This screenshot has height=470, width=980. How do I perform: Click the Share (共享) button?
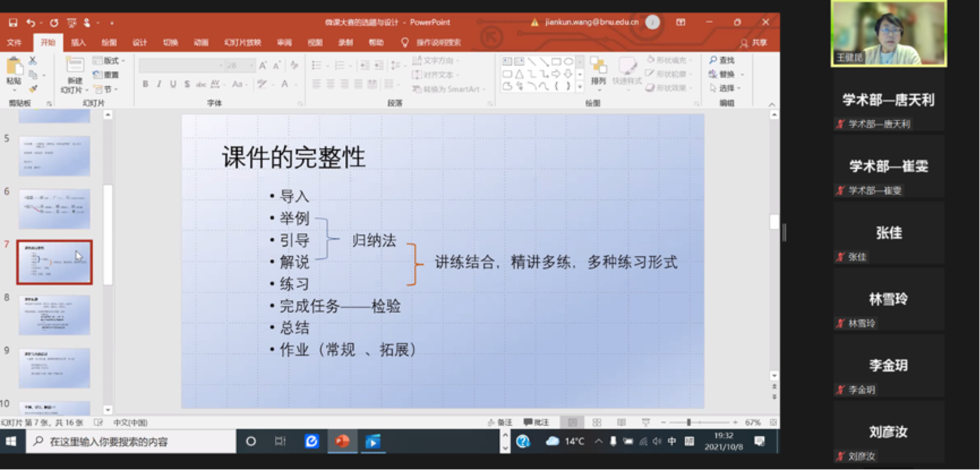pos(754,43)
